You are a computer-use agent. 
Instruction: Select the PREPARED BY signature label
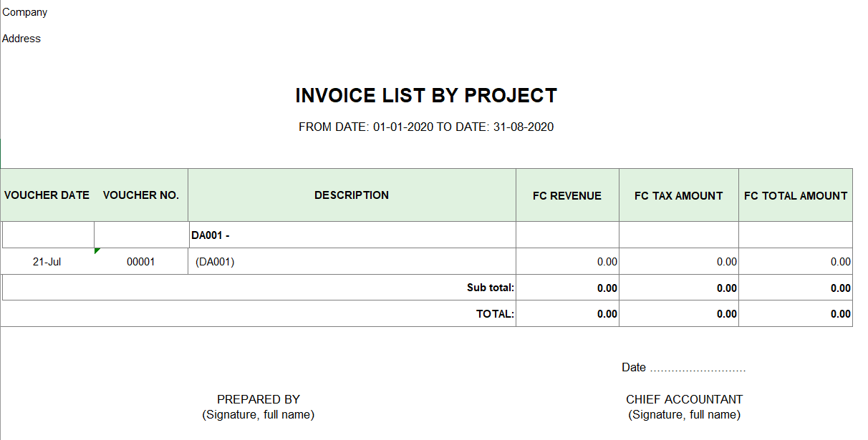pos(259,399)
